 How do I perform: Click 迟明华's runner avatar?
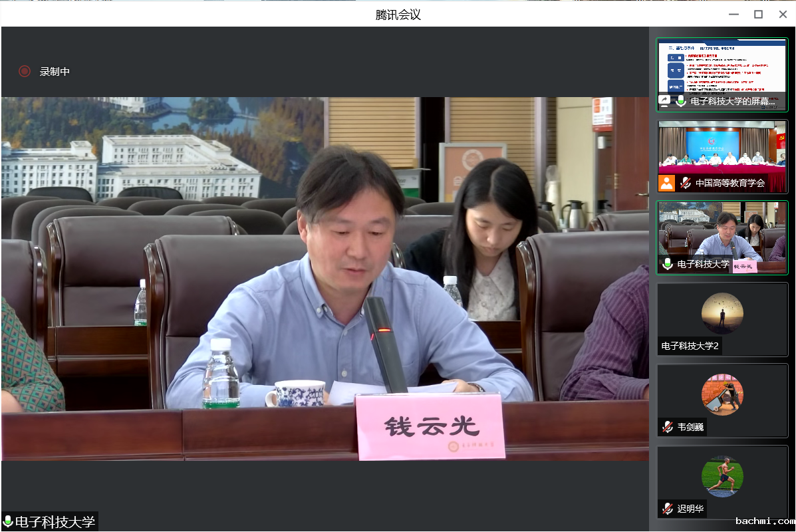pos(722,476)
